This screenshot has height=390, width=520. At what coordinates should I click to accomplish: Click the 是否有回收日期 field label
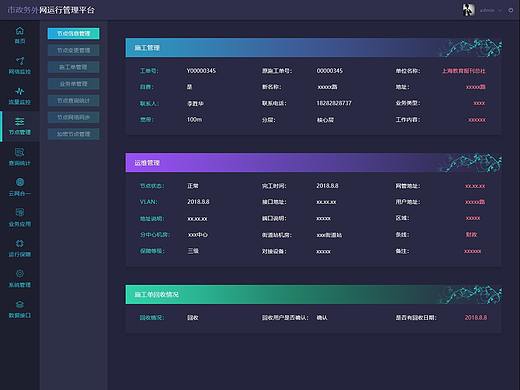[416, 317]
